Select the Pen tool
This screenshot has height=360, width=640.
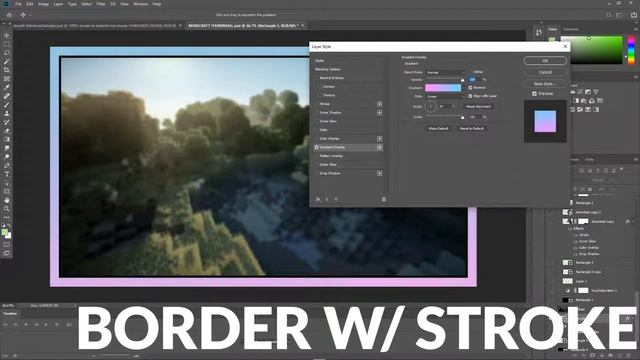(7, 166)
